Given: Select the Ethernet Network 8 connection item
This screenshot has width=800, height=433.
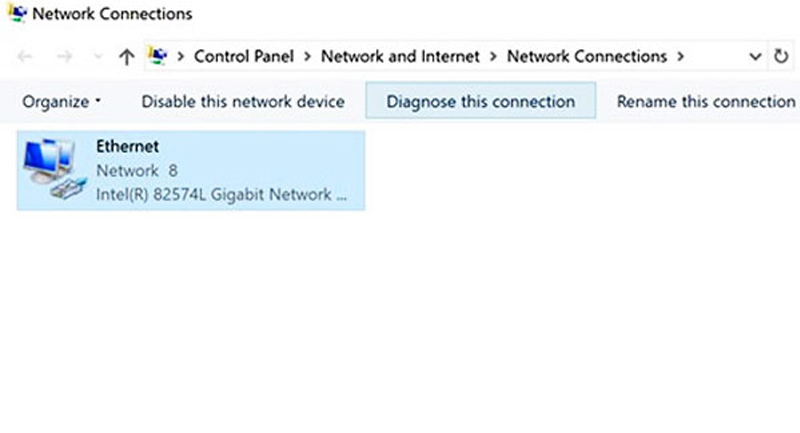Looking at the screenshot, I should tap(191, 170).
